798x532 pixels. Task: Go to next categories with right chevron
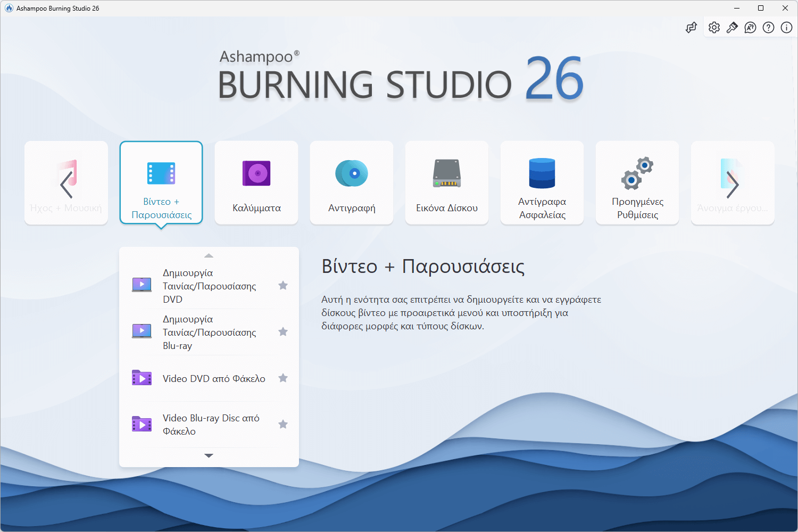coord(733,185)
